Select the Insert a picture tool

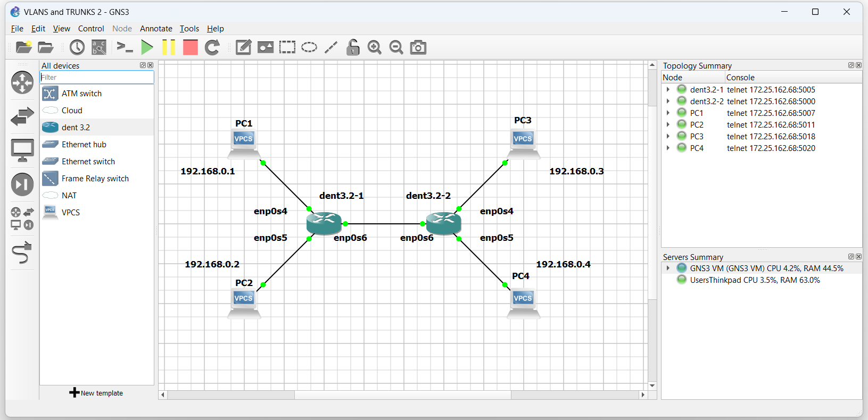[x=266, y=47]
